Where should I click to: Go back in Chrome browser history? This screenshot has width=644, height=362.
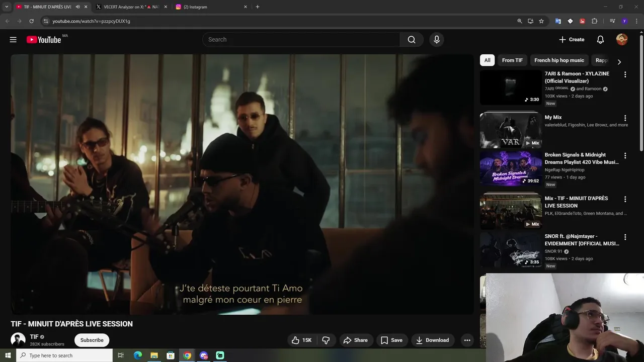coord(7,21)
